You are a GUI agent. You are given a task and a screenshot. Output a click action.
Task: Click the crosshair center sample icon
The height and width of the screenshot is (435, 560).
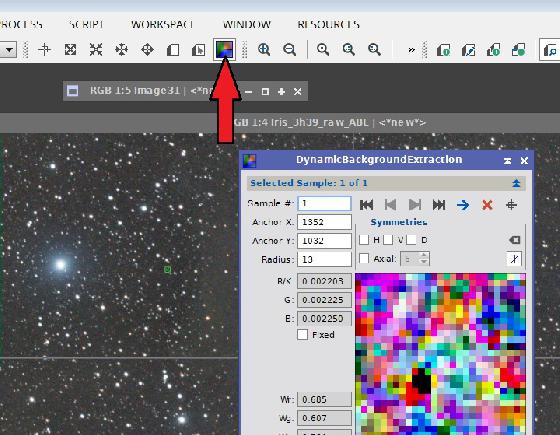[x=511, y=205]
